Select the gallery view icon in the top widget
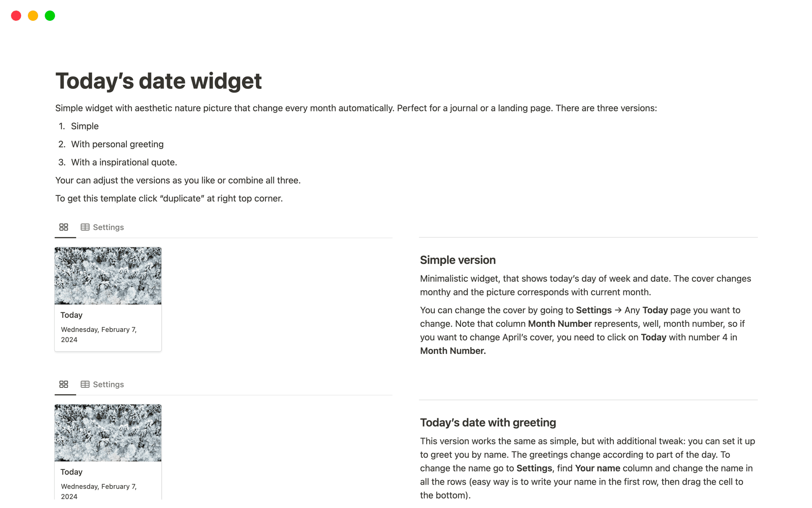Image resolution: width=812 pixels, height=508 pixels. pos(64,227)
